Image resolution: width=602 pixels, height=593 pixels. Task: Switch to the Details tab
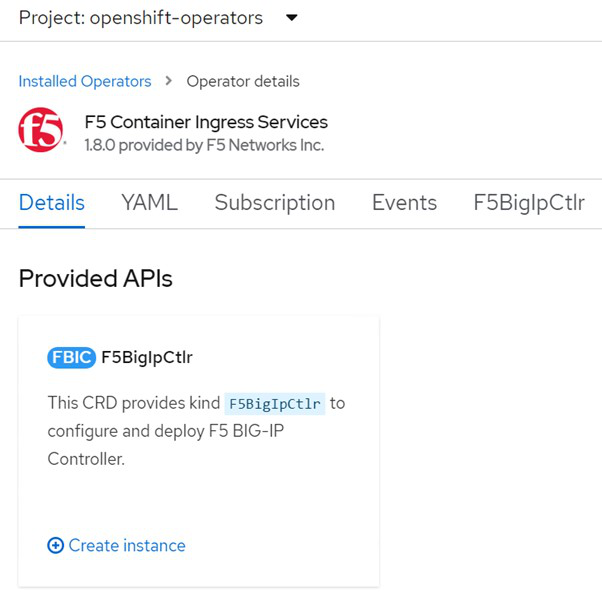52,203
